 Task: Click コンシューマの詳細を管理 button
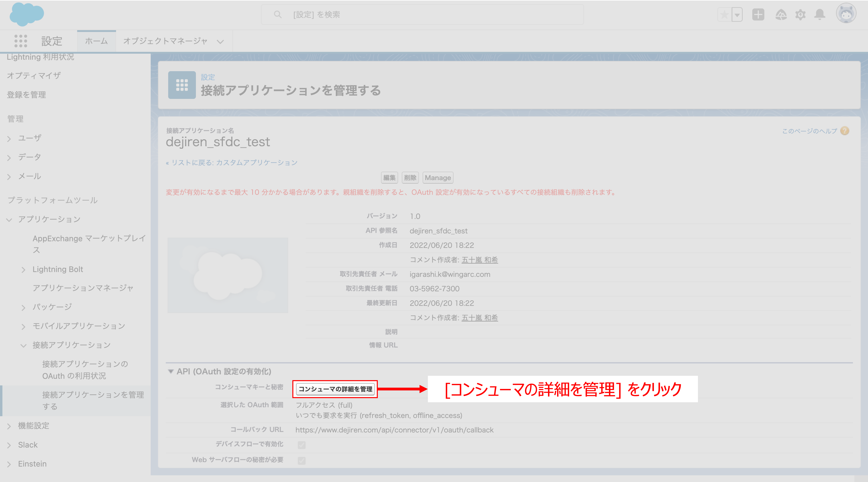(x=335, y=389)
